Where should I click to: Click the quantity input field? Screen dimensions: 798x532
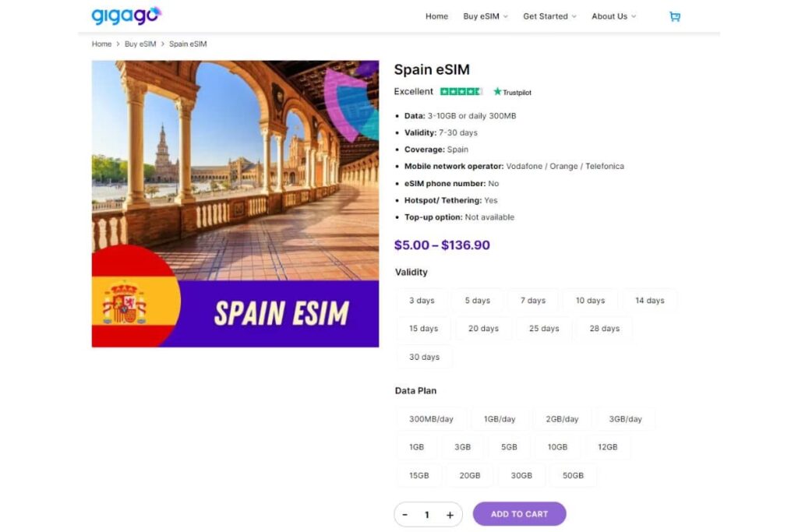pos(427,515)
